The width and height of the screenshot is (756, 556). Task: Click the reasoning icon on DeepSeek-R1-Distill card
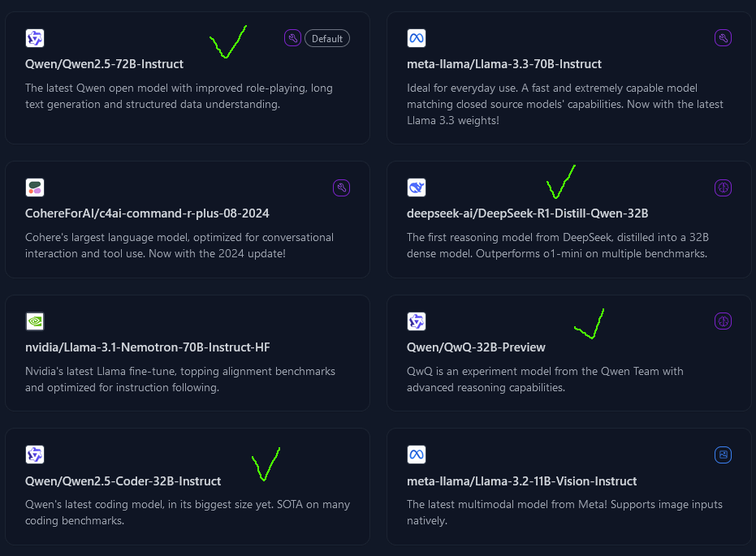(723, 188)
